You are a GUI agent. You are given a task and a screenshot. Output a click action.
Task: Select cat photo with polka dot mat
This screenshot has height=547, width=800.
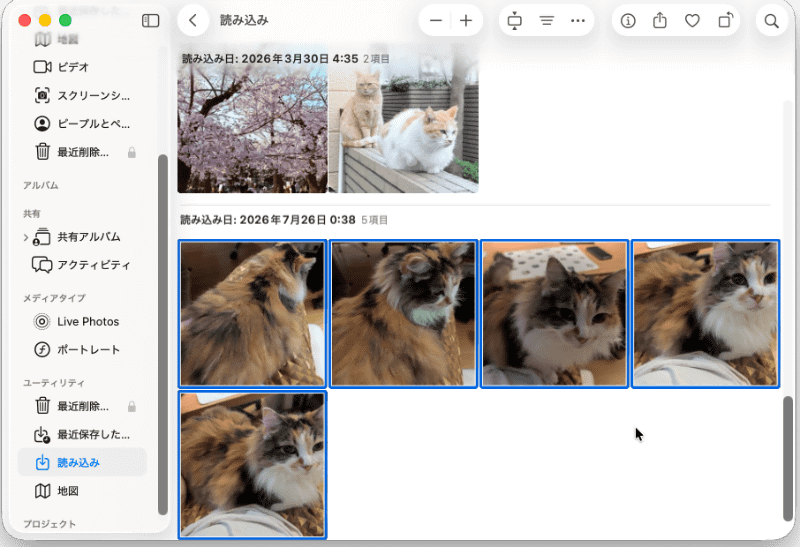pos(555,314)
